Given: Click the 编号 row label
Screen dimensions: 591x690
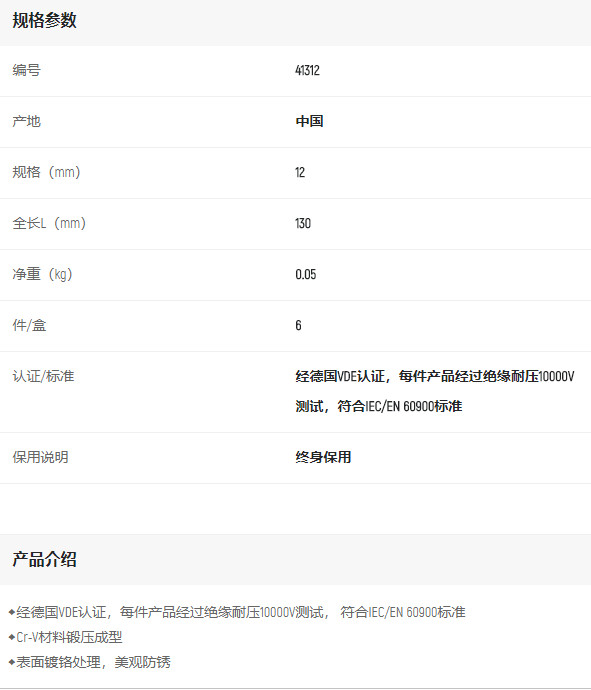Looking at the screenshot, I should [26, 70].
